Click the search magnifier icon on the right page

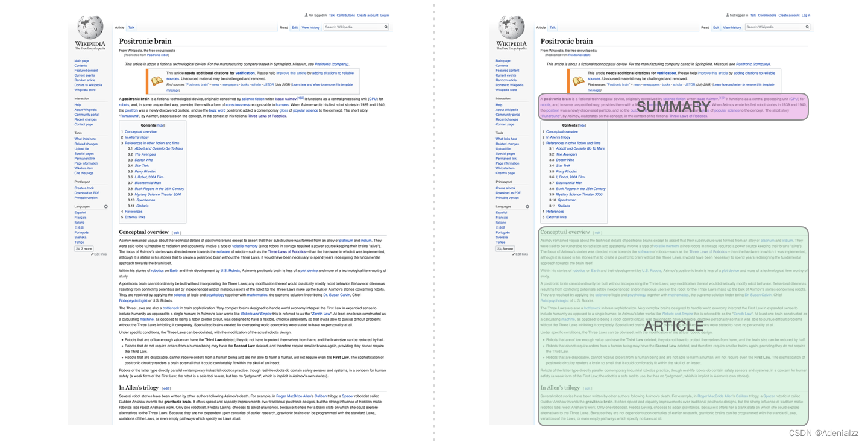coord(808,27)
